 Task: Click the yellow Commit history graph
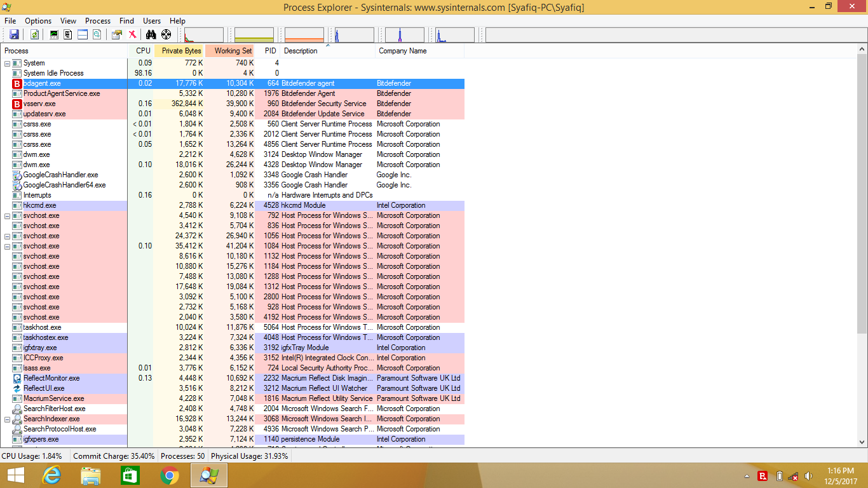point(254,35)
